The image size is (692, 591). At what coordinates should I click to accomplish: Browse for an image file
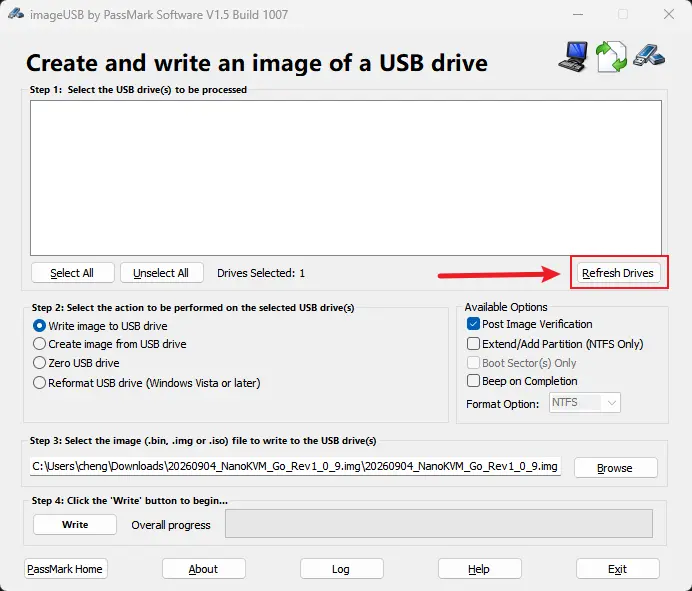coord(615,468)
